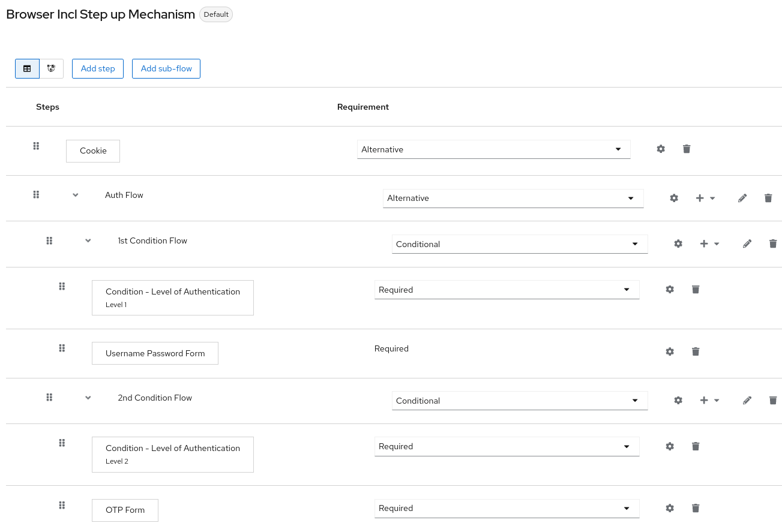Edit the Auth Flow name with pencil icon

click(742, 198)
